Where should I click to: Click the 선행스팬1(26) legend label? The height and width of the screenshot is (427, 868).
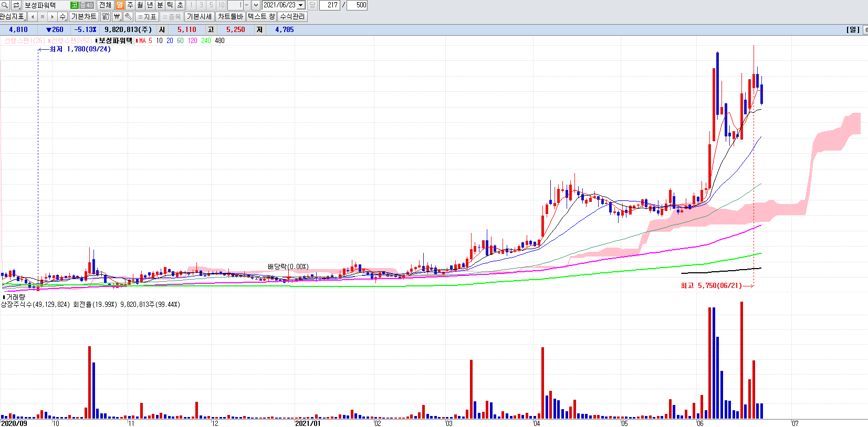tap(26, 40)
